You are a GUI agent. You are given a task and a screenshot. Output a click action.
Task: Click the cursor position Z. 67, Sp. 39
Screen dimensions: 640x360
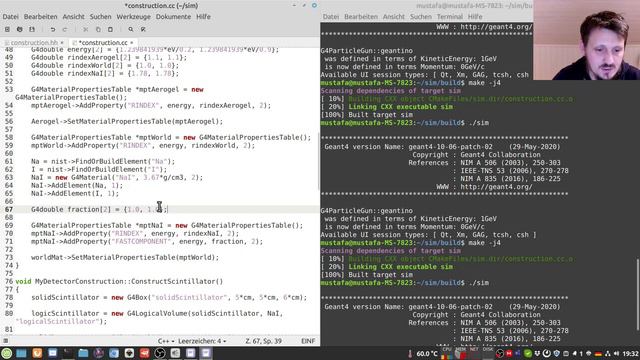tap(263, 341)
